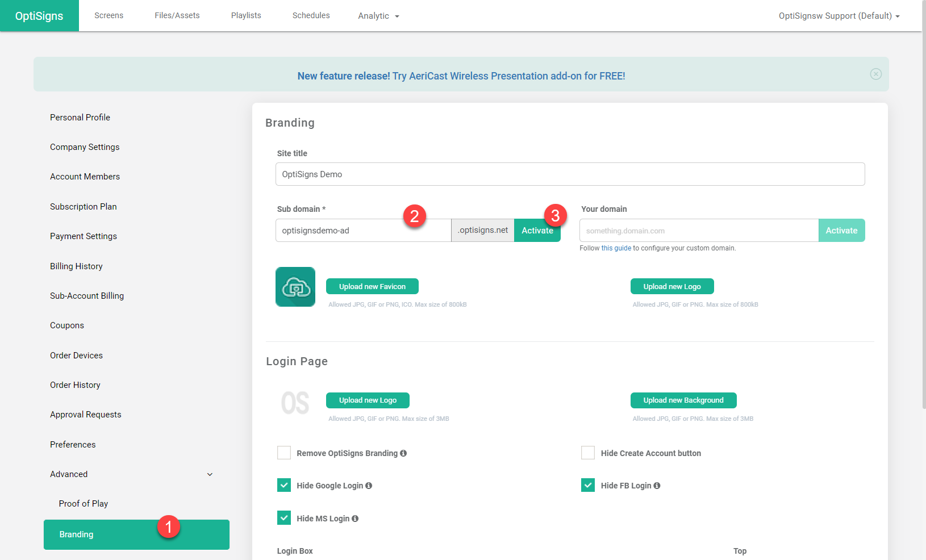The height and width of the screenshot is (560, 926).
Task: Open Account Members page
Action: (85, 177)
